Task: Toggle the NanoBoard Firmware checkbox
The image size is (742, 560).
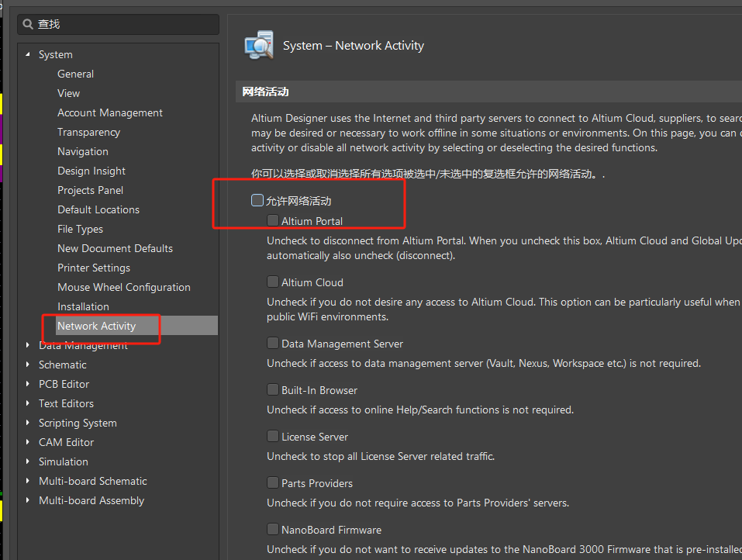Action: [x=273, y=530]
